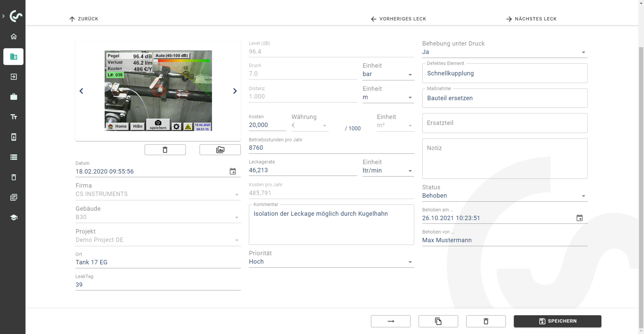Go to the next leak via NÄCHSTES LECK
The width and height of the screenshot is (644, 334).
532,19
